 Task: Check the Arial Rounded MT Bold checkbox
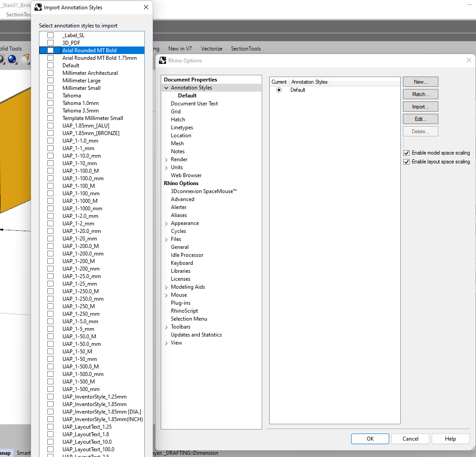click(x=50, y=50)
